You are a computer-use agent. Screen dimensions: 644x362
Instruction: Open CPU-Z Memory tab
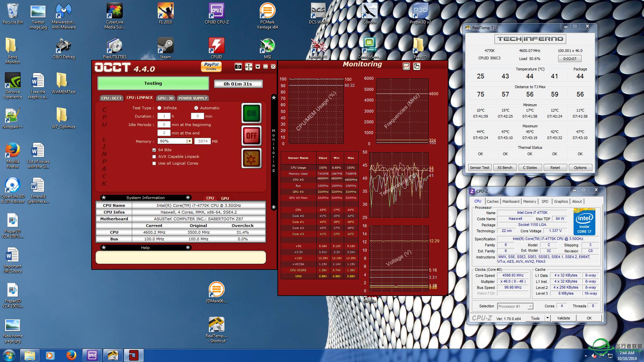coord(530,201)
